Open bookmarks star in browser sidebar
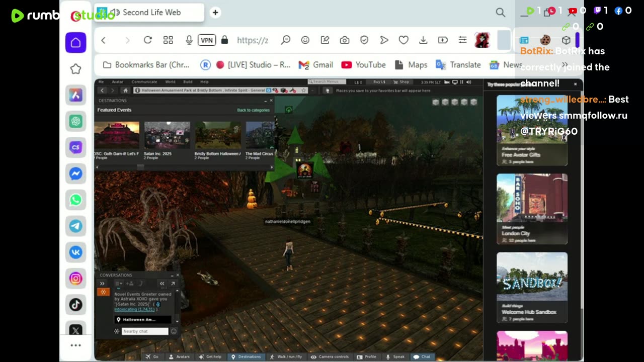Screen dimensions: 644x362 coord(75,69)
